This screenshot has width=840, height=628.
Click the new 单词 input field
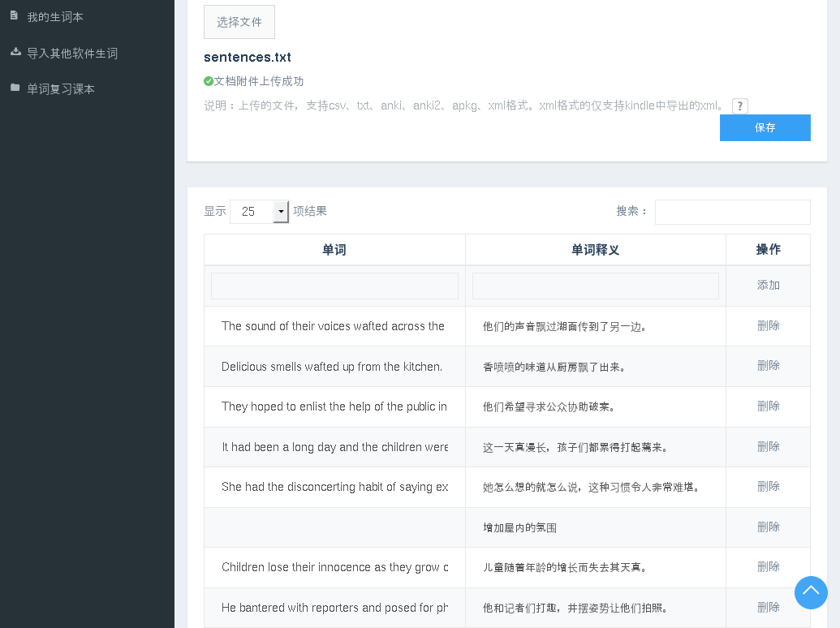pyautogui.click(x=334, y=286)
